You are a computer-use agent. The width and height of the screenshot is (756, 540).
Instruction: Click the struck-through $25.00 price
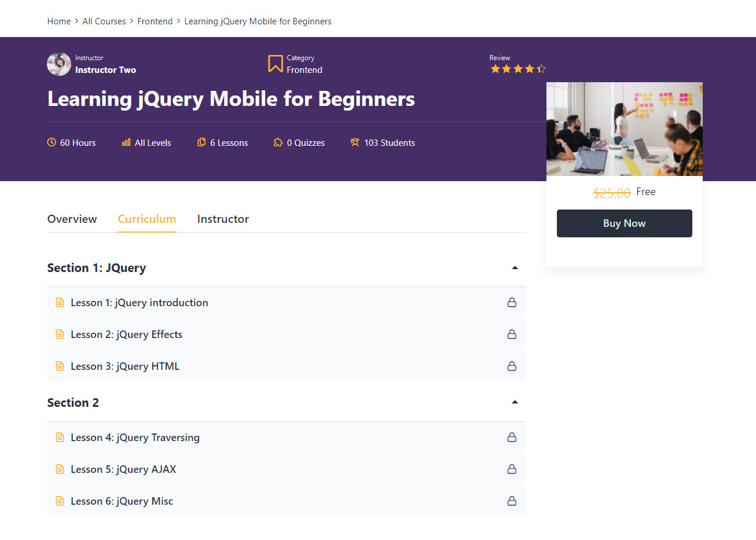point(612,193)
